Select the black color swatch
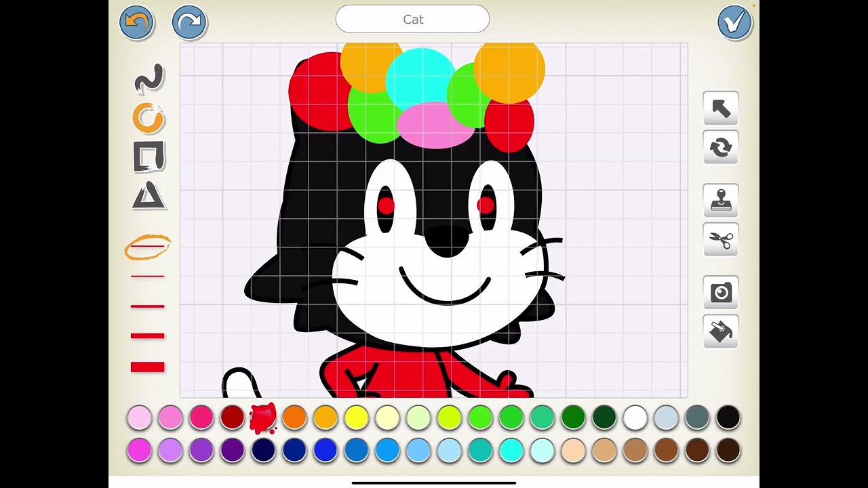Viewport: 868px width, 488px height. pos(728,418)
